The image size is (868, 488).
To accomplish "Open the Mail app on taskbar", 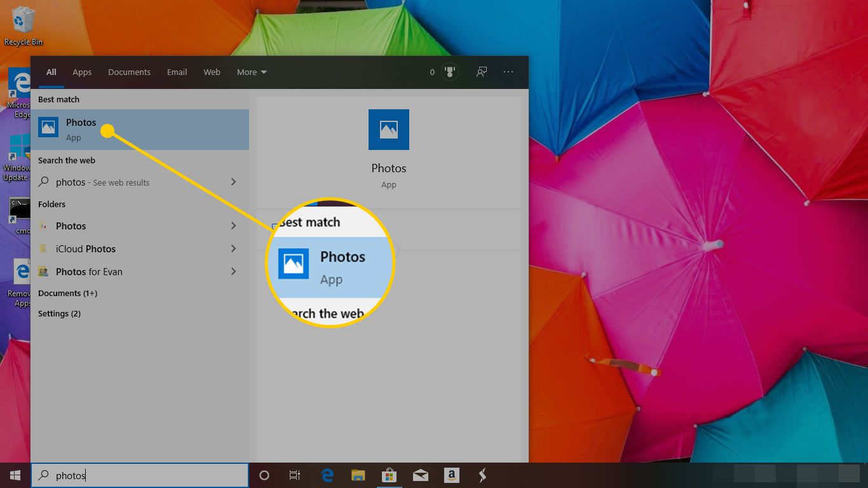I will click(x=420, y=475).
